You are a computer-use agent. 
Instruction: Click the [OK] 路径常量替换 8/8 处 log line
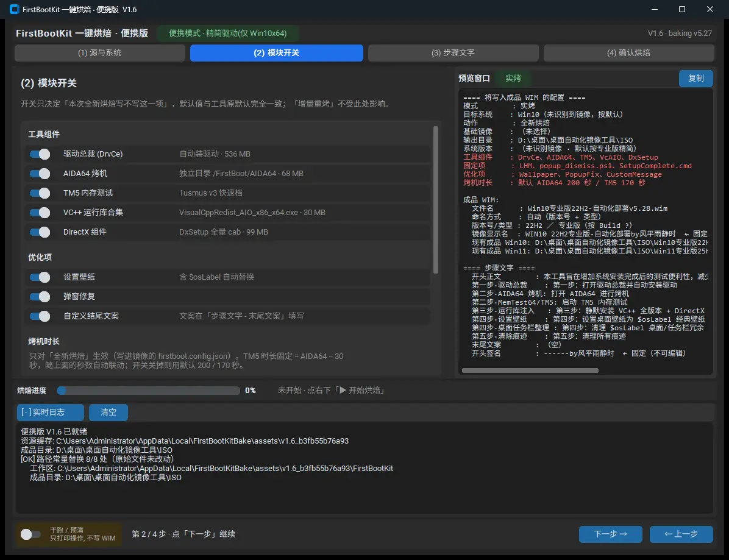coord(97,459)
